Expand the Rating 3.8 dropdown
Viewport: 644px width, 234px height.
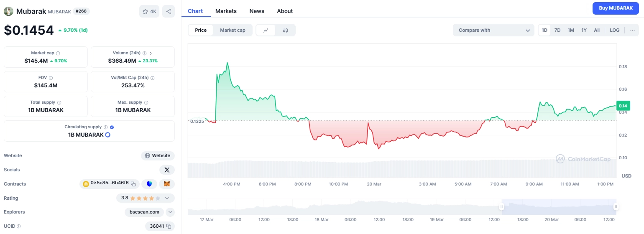[167, 198]
